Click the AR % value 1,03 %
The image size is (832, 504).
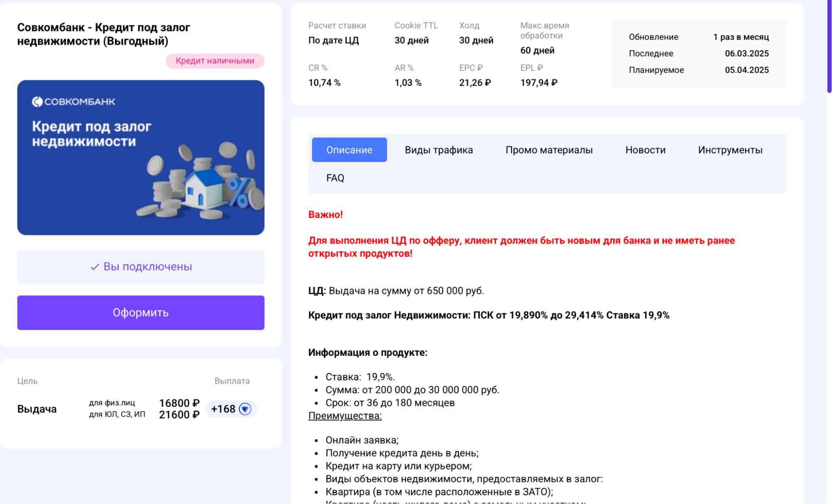coord(408,83)
